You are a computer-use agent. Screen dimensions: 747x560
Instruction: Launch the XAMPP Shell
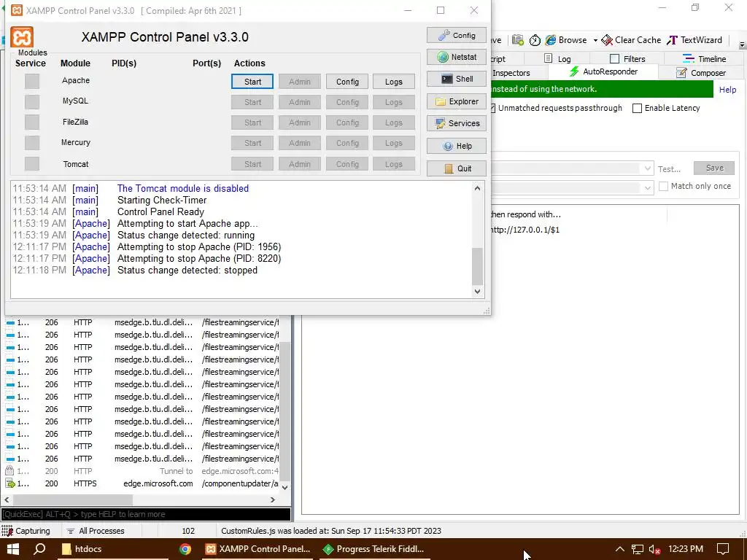coord(457,79)
